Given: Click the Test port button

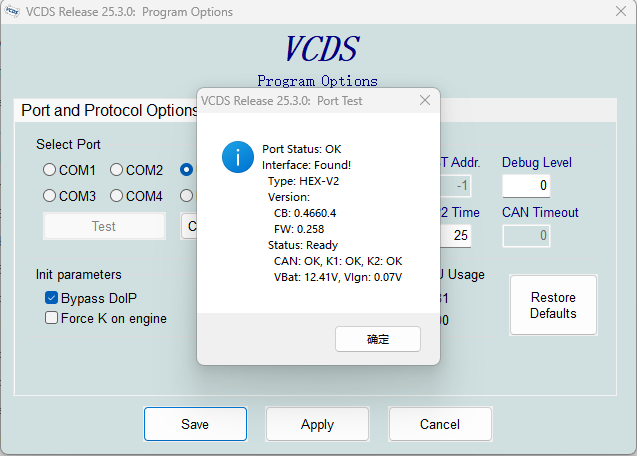Looking at the screenshot, I should 104,226.
